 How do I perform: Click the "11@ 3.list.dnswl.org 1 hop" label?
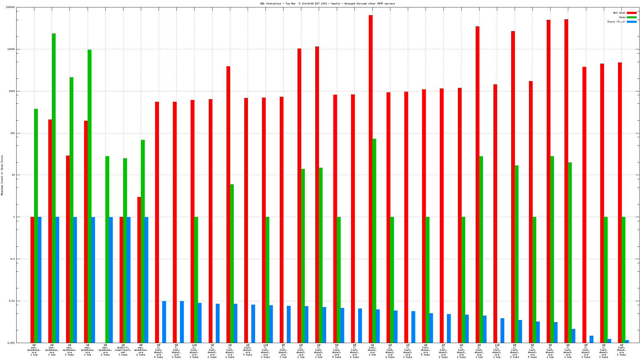(x=497, y=351)
